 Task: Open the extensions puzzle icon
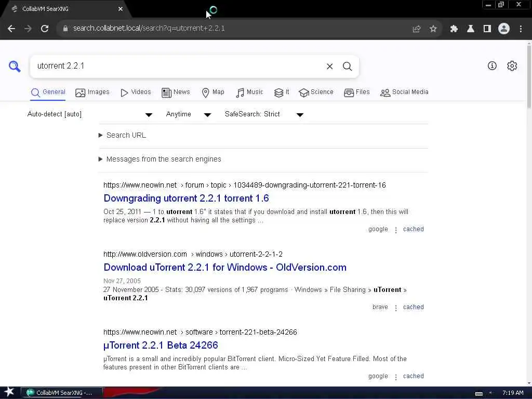click(454, 29)
